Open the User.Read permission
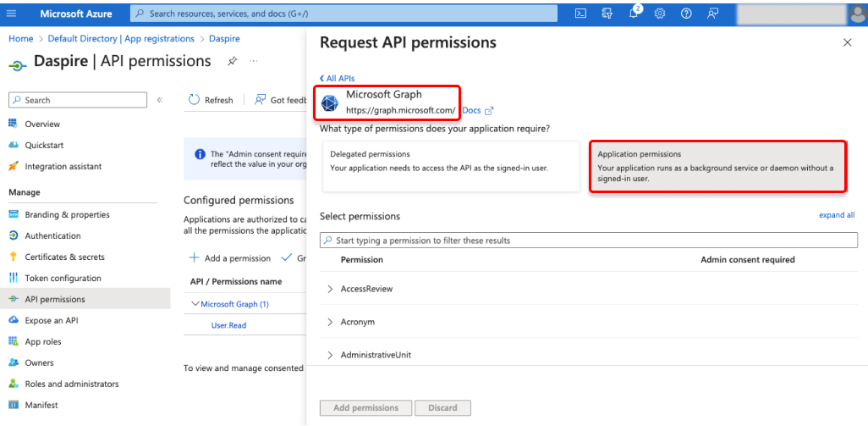868x426 pixels. [x=228, y=325]
